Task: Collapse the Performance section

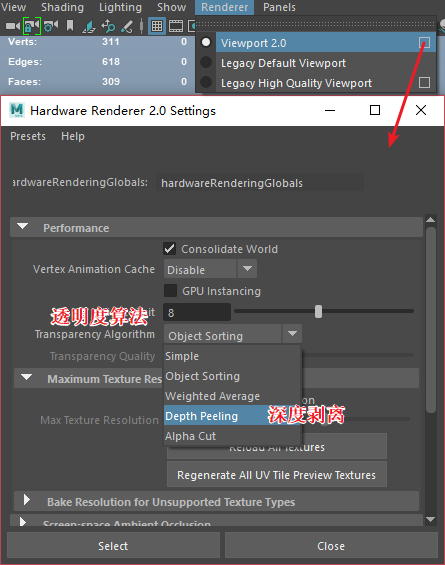Action: 23,227
